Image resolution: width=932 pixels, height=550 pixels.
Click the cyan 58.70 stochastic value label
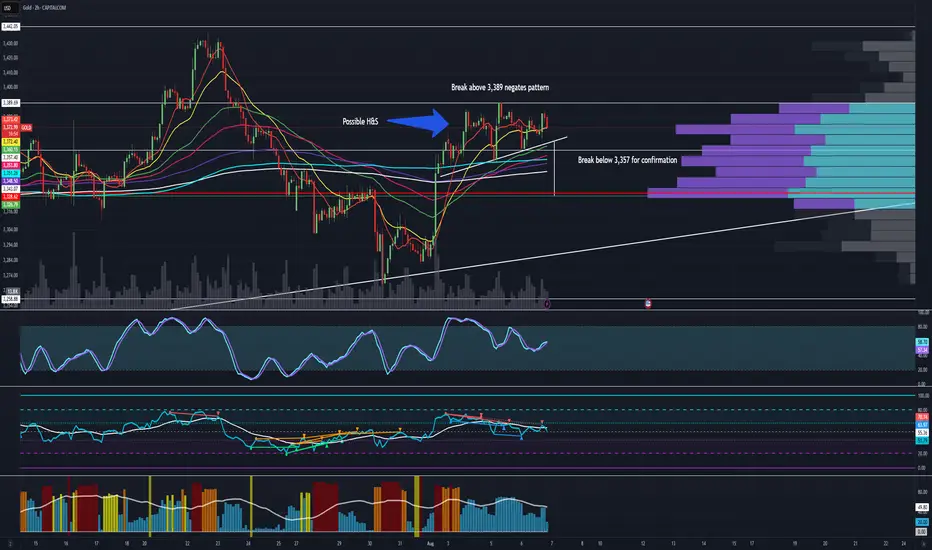click(922, 342)
